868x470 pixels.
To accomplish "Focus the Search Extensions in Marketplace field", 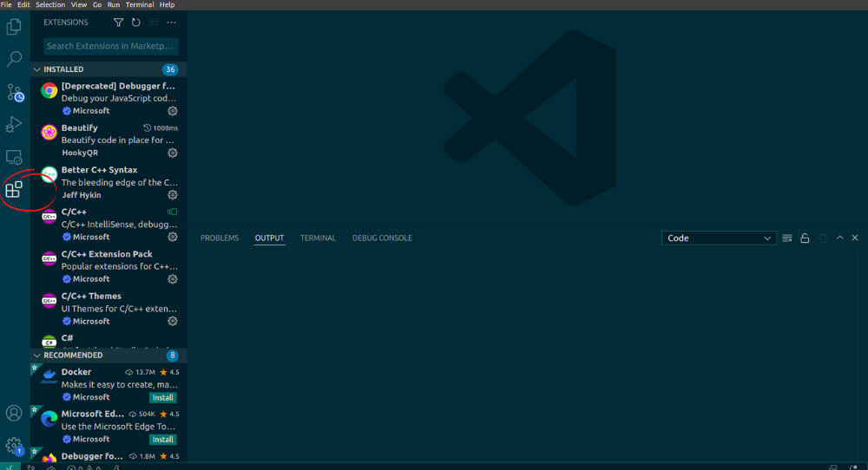I will point(111,46).
